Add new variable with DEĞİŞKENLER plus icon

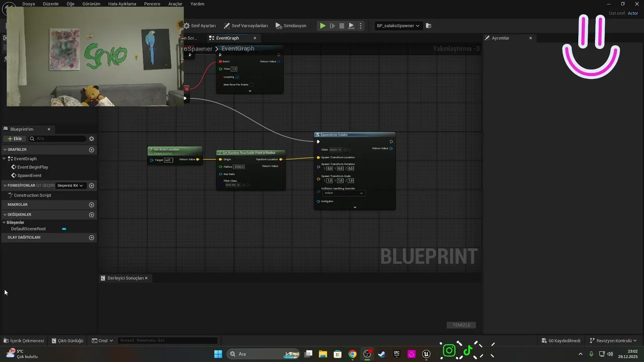point(92,215)
